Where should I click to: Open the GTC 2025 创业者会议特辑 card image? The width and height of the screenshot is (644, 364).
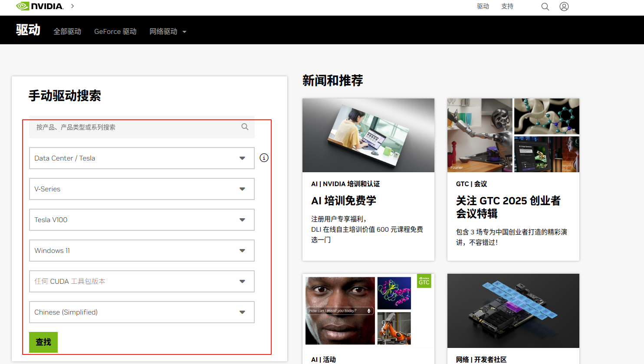click(513, 135)
